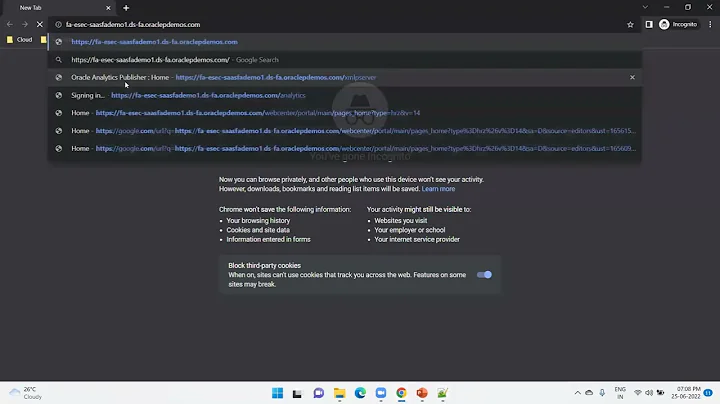This screenshot has width=720, height=404.
Task: Click the Learn more link
Action: coord(438,189)
